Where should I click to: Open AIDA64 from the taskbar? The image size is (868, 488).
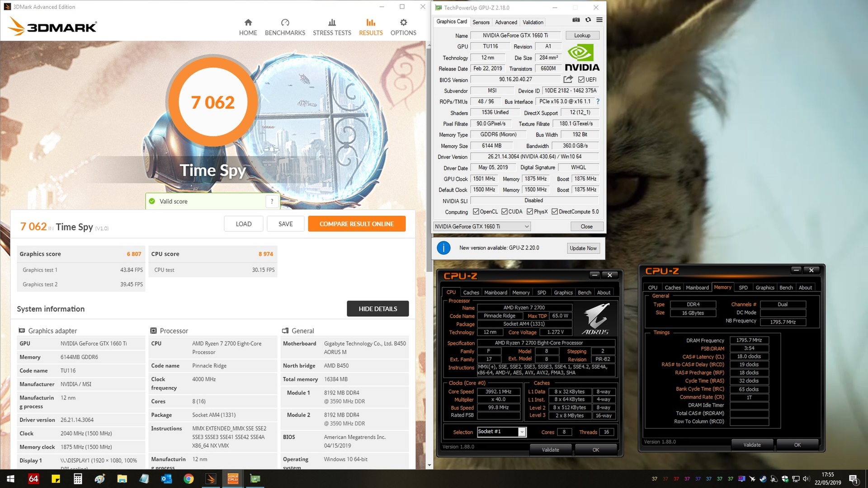click(33, 479)
